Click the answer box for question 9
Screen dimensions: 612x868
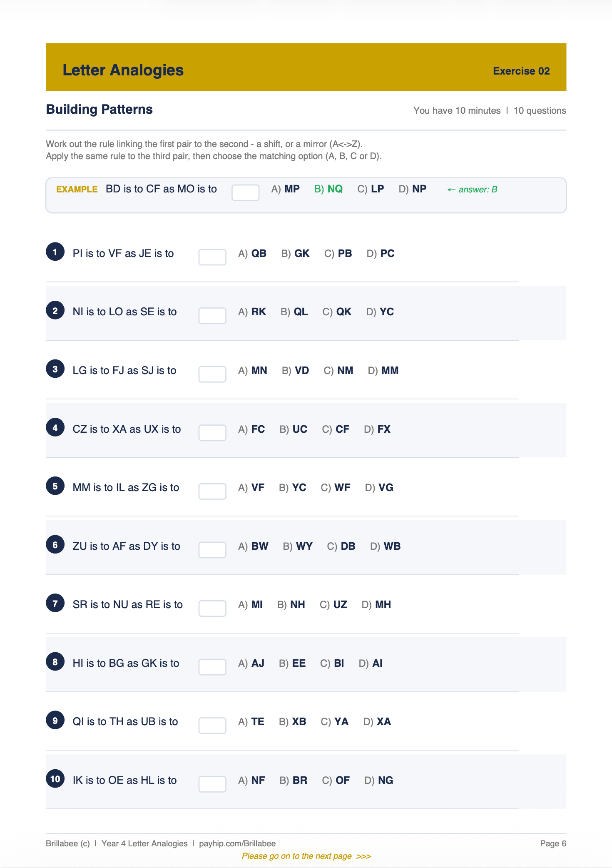pos(212,725)
